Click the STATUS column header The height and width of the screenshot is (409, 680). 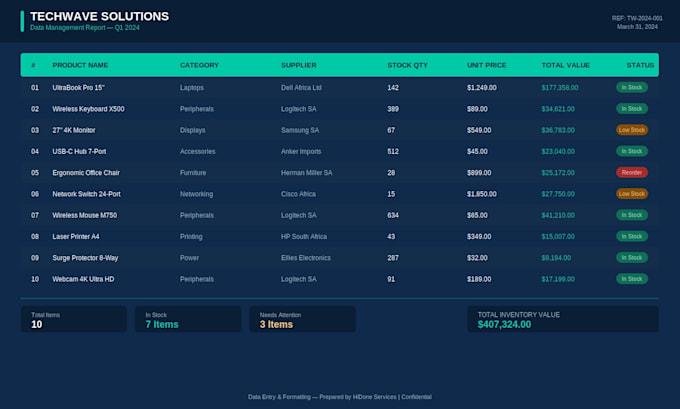click(x=640, y=65)
